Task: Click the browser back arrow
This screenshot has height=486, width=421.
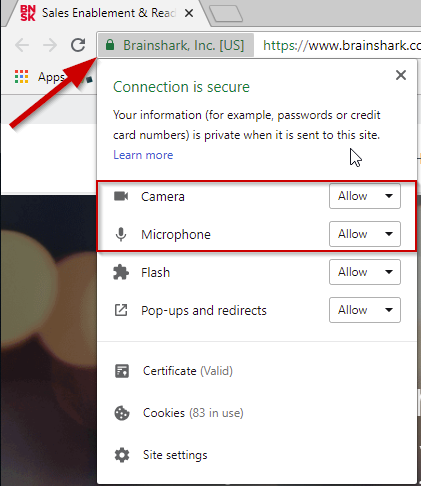Action: click(x=22, y=45)
